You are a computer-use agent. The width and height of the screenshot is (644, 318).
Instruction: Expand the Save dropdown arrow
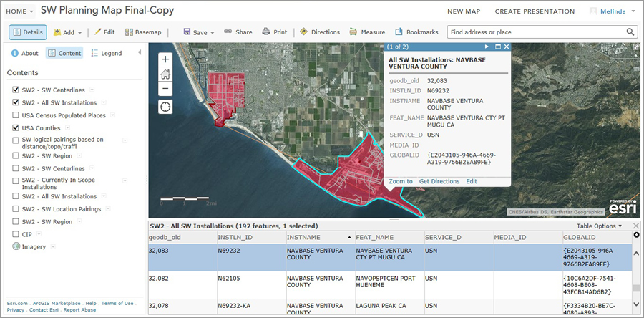click(213, 32)
